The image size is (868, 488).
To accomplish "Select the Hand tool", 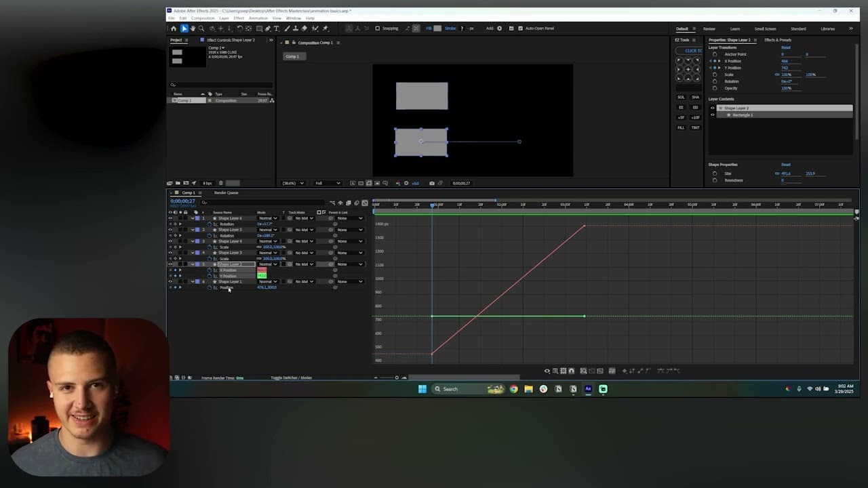I will point(193,28).
